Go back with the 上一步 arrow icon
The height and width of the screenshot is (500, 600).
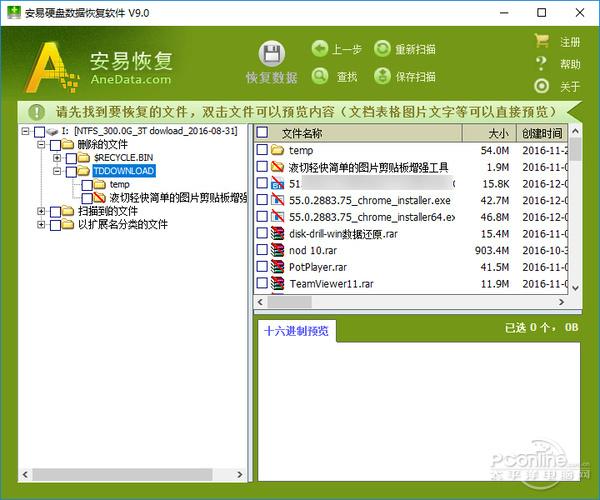pyautogui.click(x=320, y=49)
